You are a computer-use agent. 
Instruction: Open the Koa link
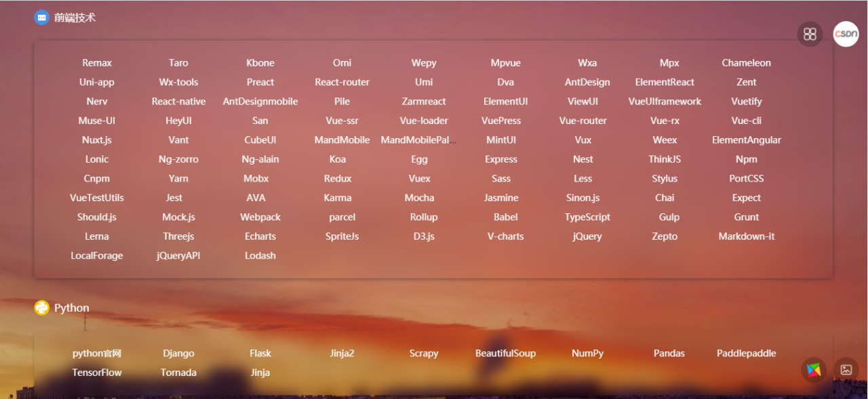tap(338, 159)
